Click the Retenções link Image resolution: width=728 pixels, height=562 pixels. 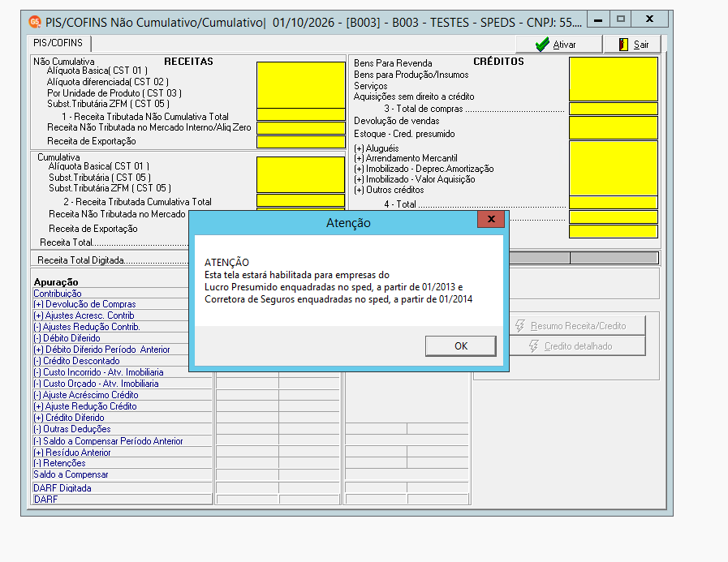pos(59,463)
